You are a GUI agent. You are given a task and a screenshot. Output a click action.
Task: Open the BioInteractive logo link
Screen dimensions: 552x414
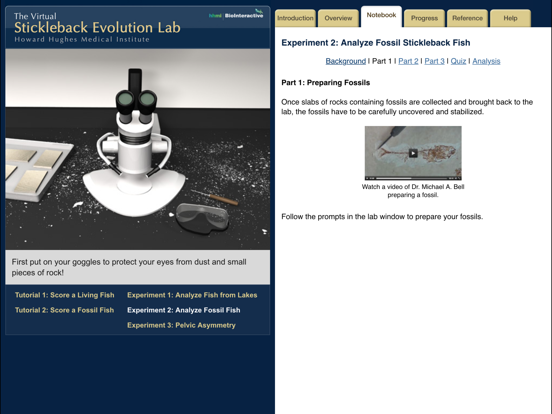coord(236,14)
